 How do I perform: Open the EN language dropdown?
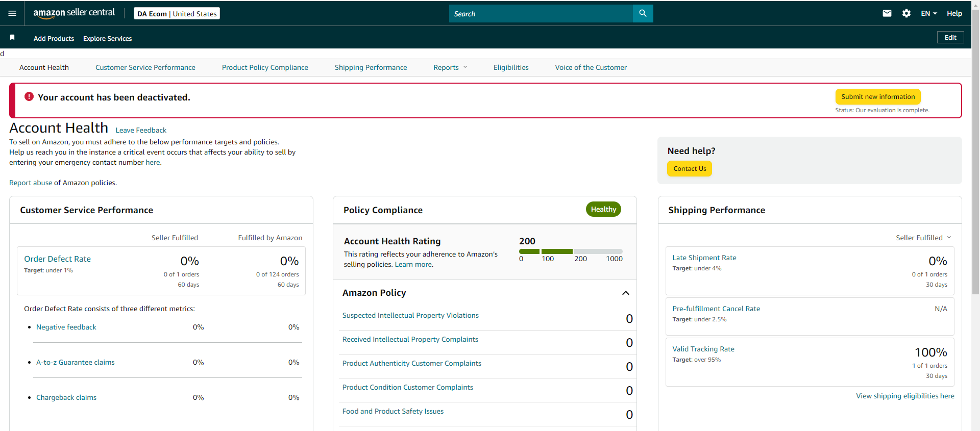pyautogui.click(x=929, y=13)
